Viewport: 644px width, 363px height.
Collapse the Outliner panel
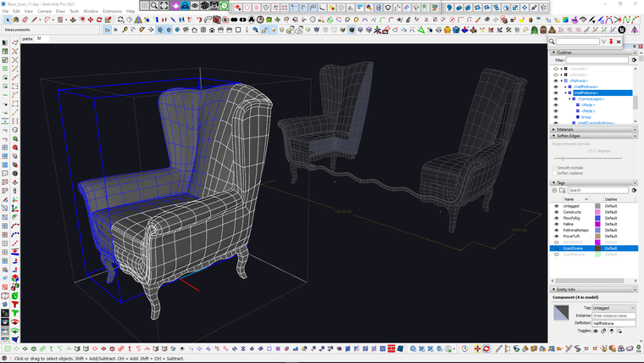click(552, 53)
